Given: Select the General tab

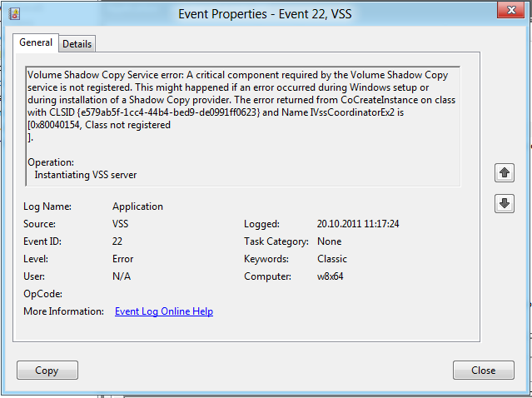Looking at the screenshot, I should pyautogui.click(x=37, y=42).
